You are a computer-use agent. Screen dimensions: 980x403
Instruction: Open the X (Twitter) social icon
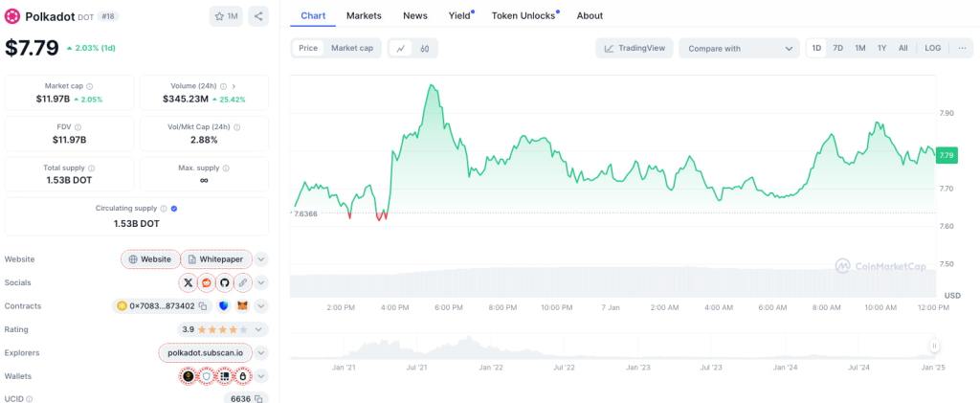(x=188, y=282)
